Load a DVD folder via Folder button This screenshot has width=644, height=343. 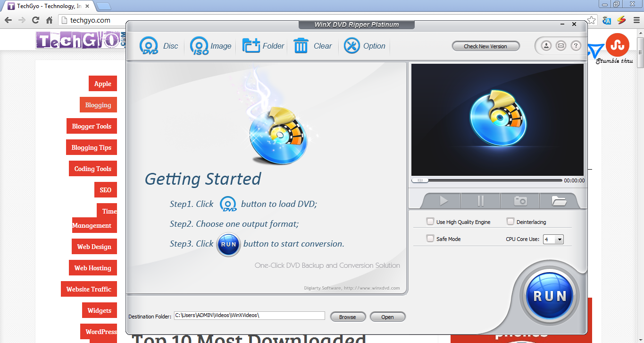point(263,46)
